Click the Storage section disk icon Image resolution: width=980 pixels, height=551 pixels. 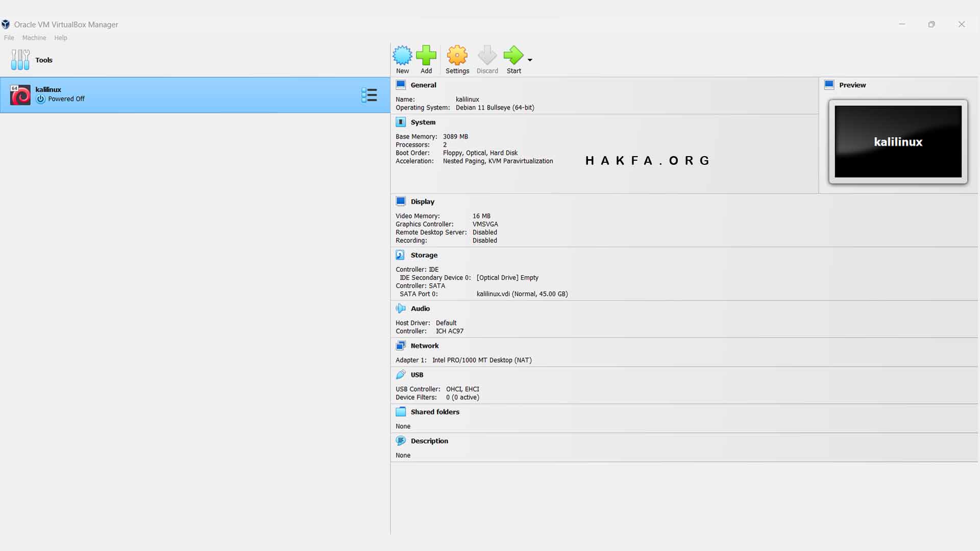tap(401, 255)
